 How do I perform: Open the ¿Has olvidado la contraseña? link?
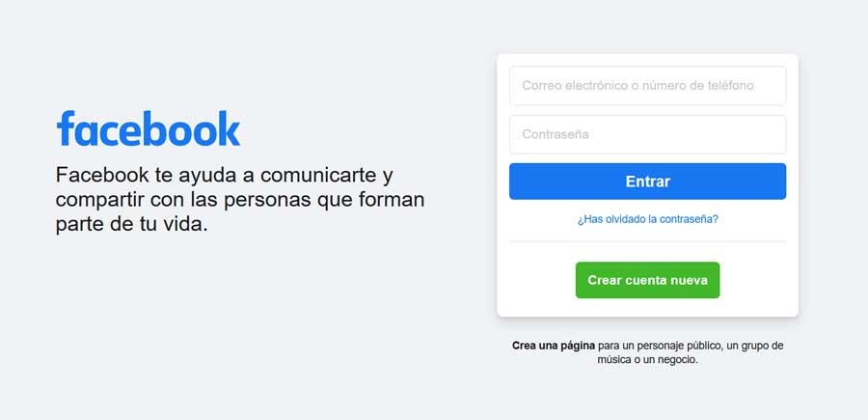pos(648,219)
